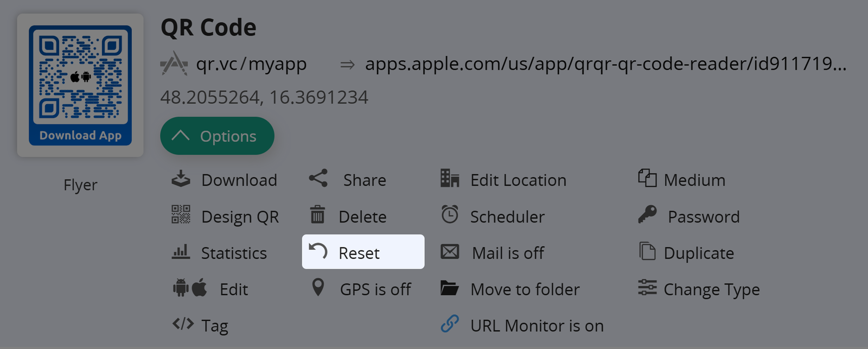The width and height of the screenshot is (868, 349).
Task: Click the Tag code brackets icon
Action: (183, 325)
